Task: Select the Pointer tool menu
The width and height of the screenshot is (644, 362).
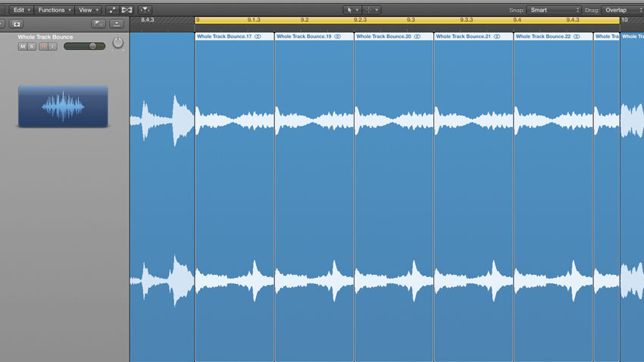Action: [352, 10]
